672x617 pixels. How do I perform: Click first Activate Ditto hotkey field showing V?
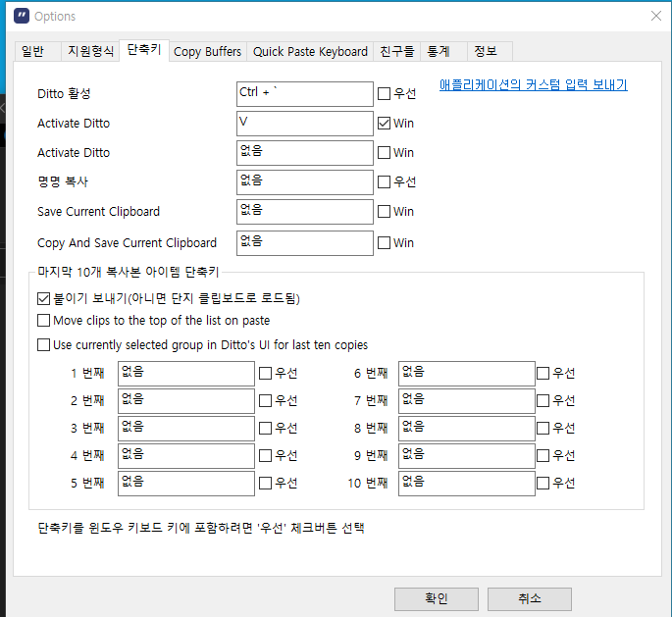(x=305, y=124)
